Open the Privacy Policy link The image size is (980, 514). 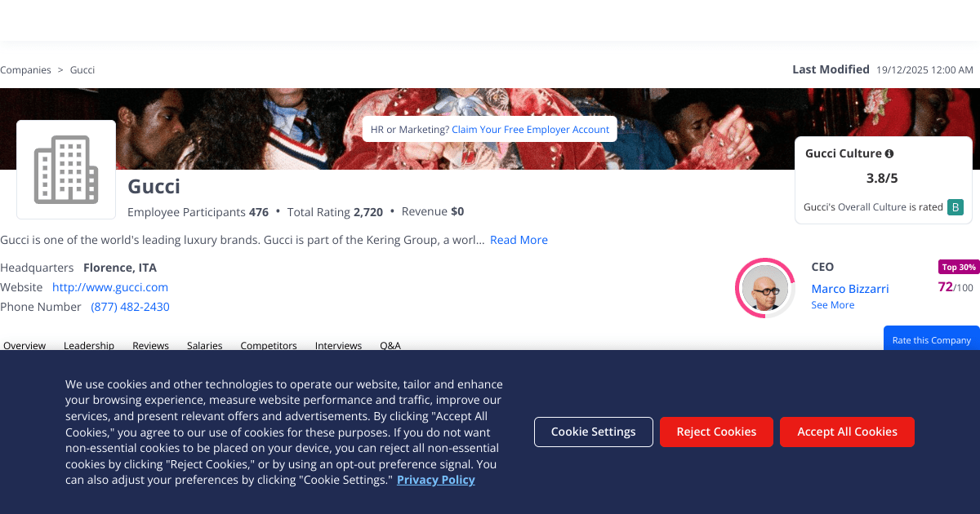tap(436, 480)
